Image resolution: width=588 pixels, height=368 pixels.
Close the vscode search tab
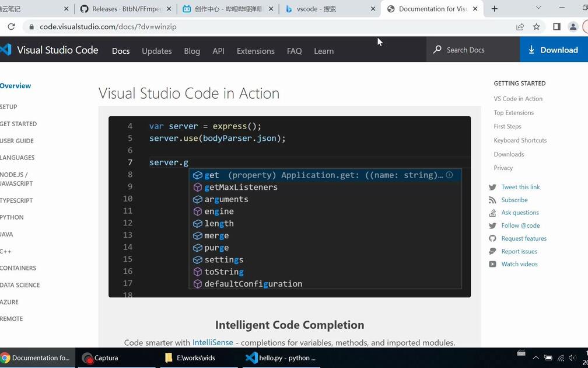(373, 9)
